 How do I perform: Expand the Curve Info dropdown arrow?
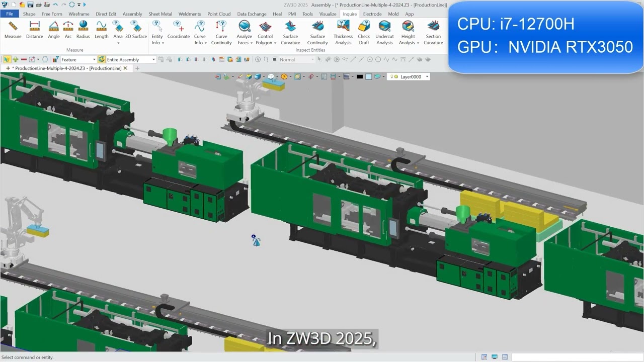206,43
